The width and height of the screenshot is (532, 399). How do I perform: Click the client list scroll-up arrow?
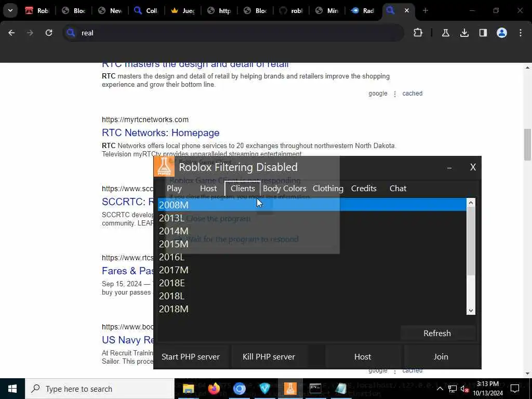(471, 203)
